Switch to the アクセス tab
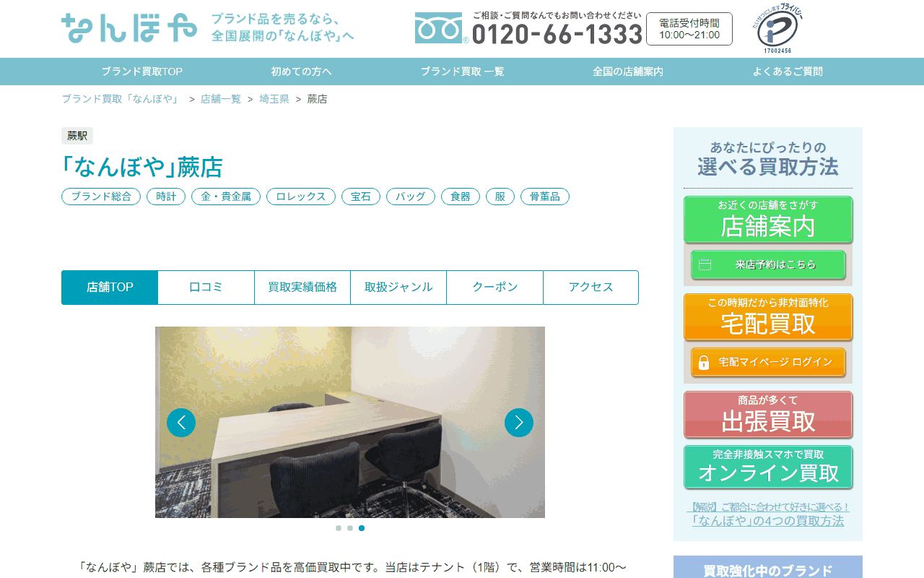The width and height of the screenshot is (924, 578). click(x=591, y=288)
